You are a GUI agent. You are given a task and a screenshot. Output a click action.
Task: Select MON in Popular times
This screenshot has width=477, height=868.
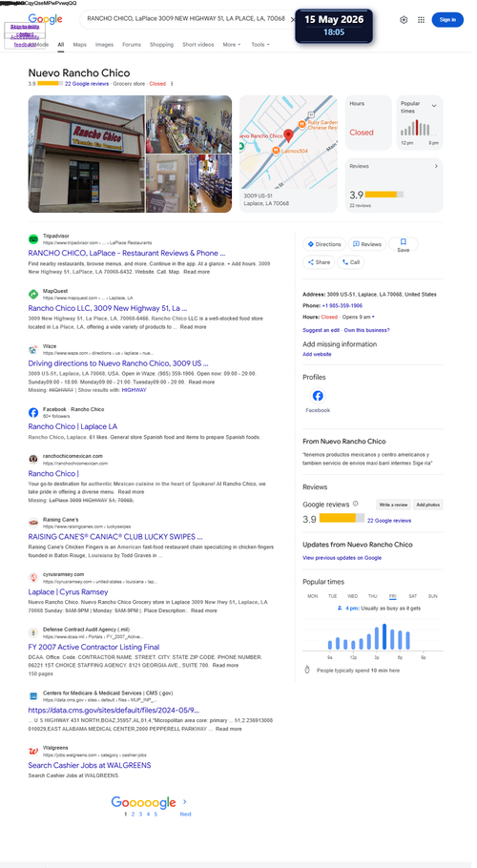click(x=313, y=596)
